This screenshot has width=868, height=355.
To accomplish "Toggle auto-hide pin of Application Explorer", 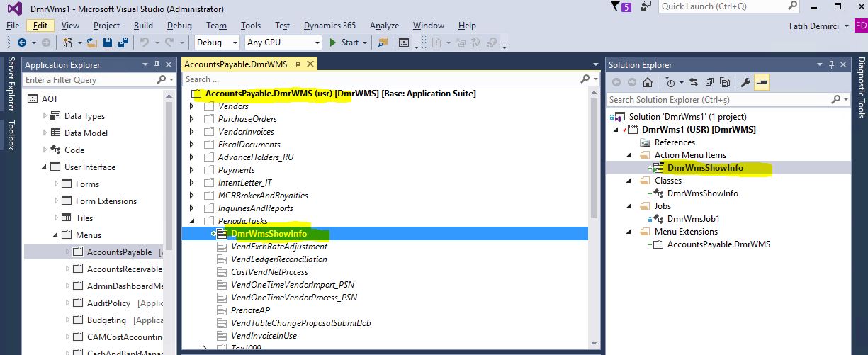I will (157, 64).
